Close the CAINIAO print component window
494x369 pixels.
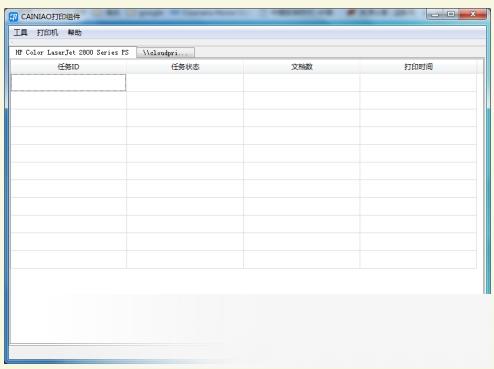473,14
